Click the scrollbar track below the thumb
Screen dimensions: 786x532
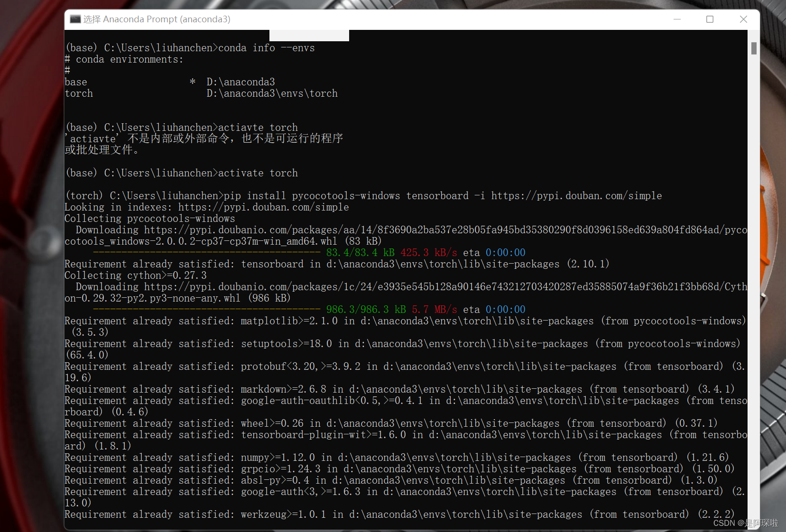753,284
